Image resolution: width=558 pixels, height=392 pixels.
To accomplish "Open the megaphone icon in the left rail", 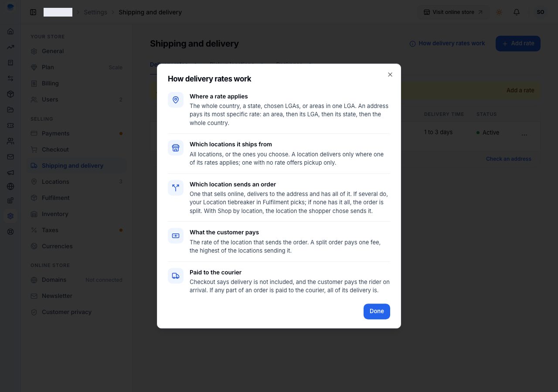I will tap(10, 172).
